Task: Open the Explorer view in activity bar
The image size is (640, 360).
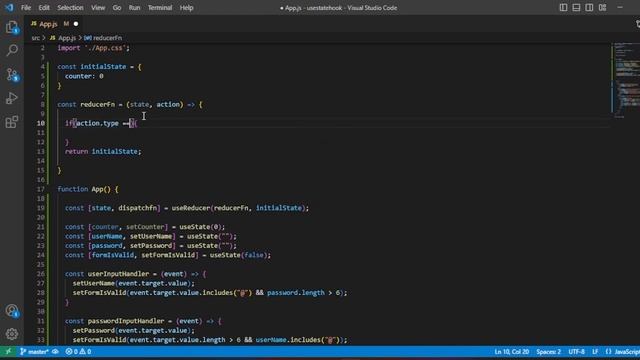Action: 12,27
